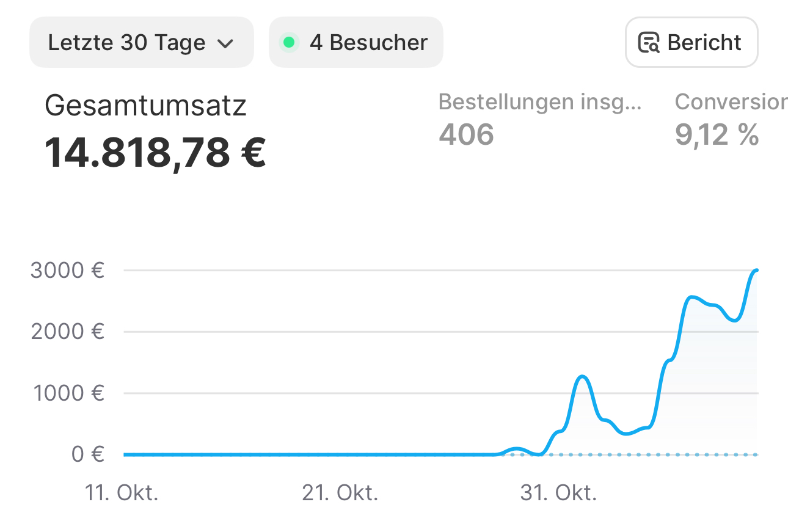
Task: Click the chart peak at 3000 €
Action: coord(756,270)
